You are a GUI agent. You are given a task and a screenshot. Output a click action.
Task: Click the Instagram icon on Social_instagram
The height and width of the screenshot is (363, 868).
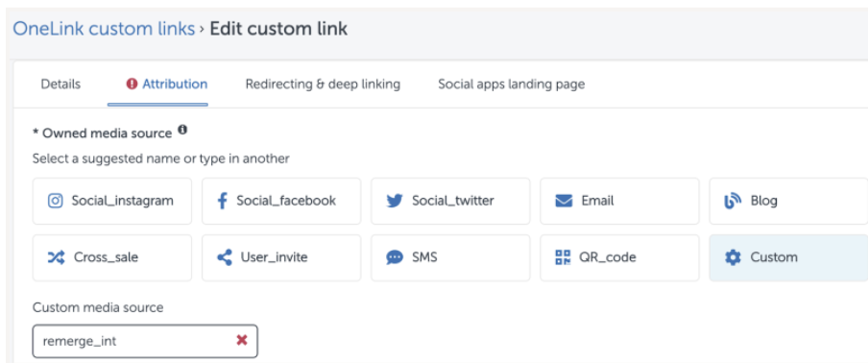[56, 201]
